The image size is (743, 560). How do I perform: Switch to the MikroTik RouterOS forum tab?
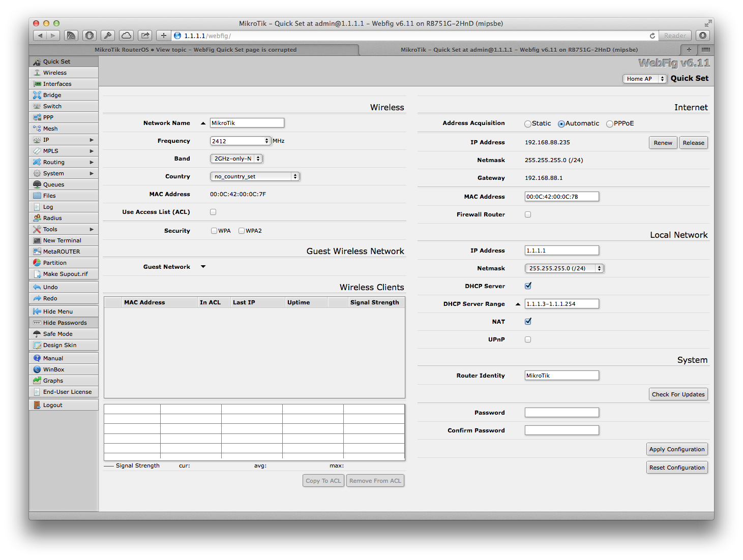click(195, 49)
